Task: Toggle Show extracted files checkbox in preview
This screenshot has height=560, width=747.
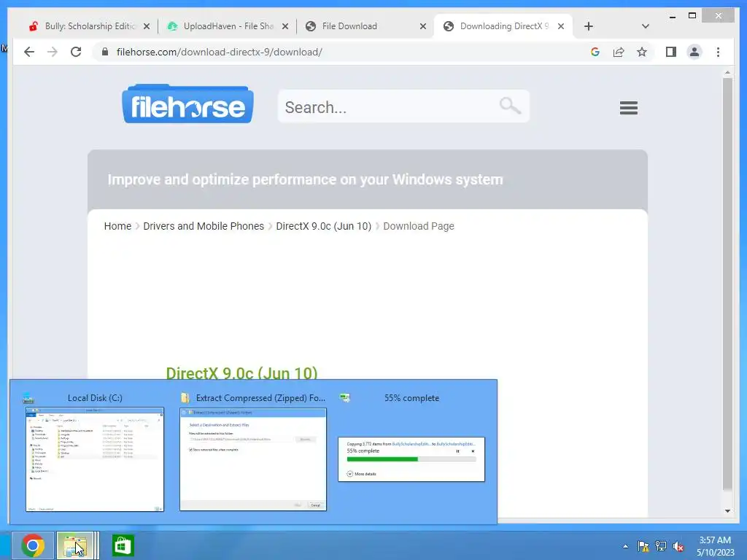Action: click(190, 449)
